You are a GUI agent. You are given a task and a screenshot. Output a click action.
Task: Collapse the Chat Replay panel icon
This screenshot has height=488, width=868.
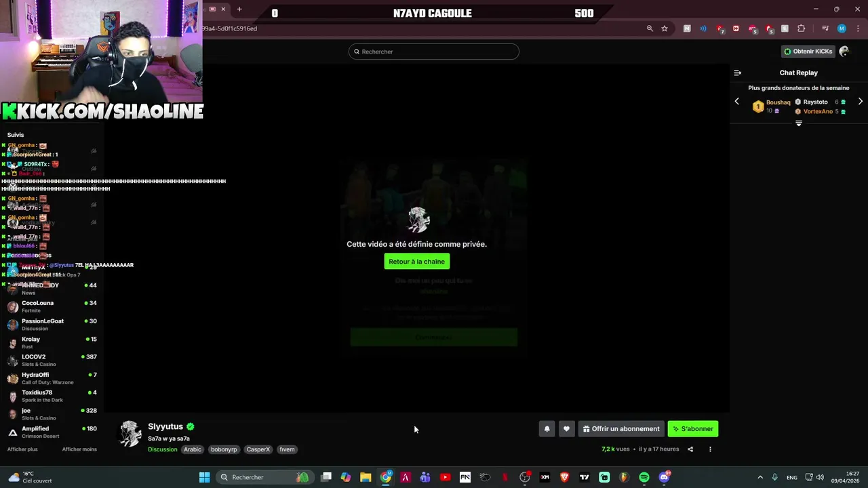click(737, 73)
